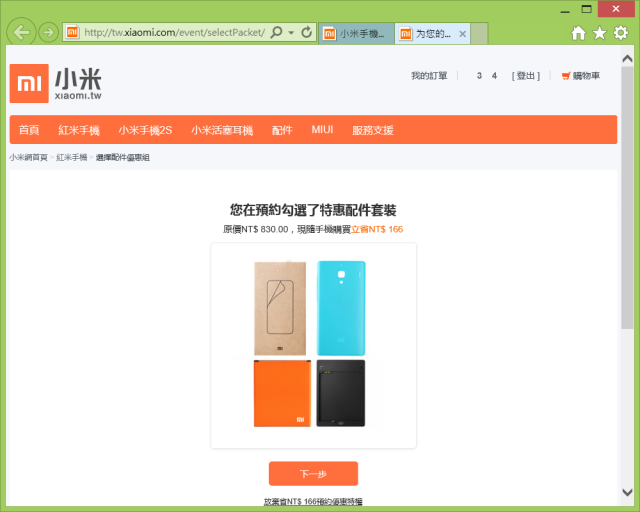The width and height of the screenshot is (640, 512).
Task: Open 小米活塞耳機 navigation item
Action: [x=222, y=130]
